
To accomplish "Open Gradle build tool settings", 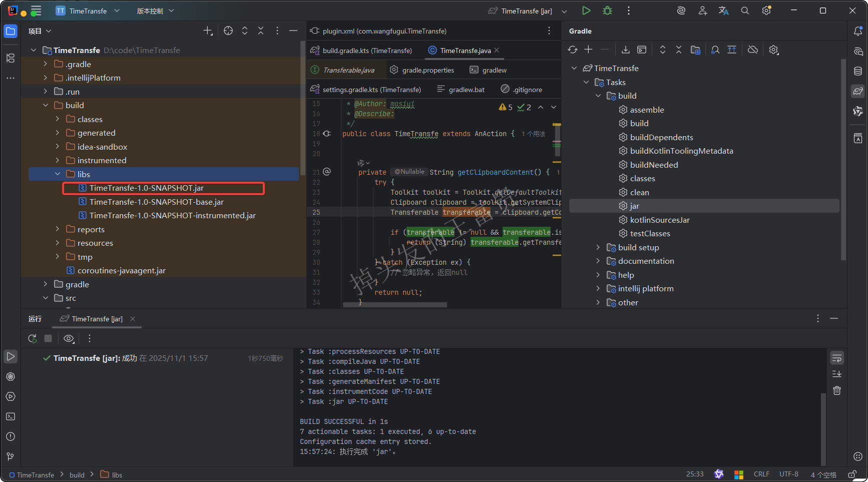I will coord(774,50).
